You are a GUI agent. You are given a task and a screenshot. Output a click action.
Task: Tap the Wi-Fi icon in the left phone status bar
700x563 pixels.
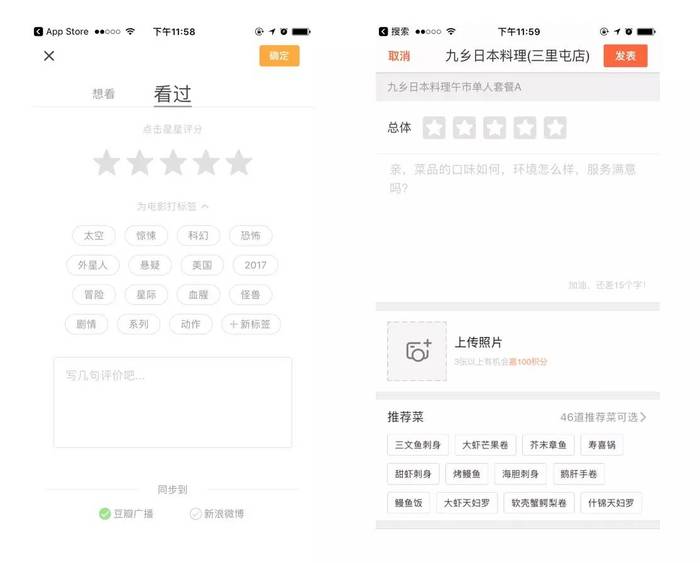(130, 31)
